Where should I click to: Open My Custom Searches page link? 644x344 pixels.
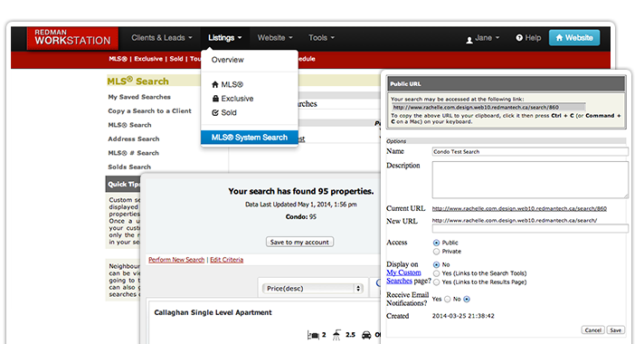[403, 277]
